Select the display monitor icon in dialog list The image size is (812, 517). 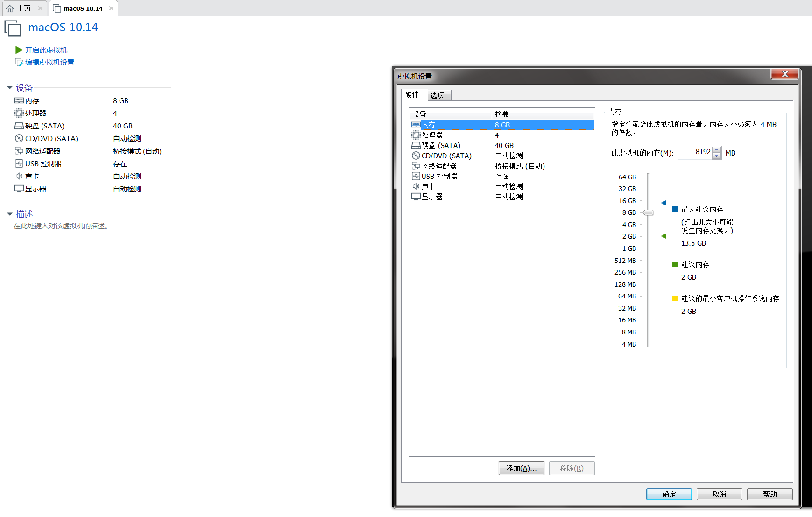pos(416,197)
